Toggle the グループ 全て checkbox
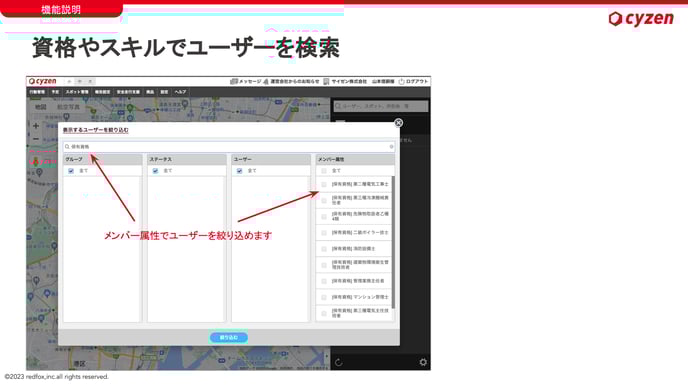This screenshot has width=688, height=387. [x=71, y=171]
